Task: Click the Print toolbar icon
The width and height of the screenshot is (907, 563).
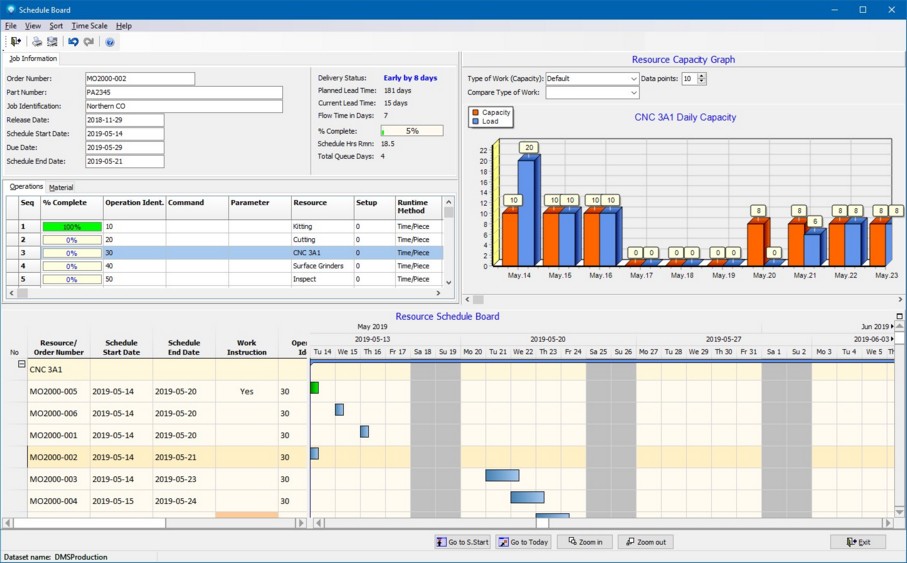Action: [x=37, y=42]
